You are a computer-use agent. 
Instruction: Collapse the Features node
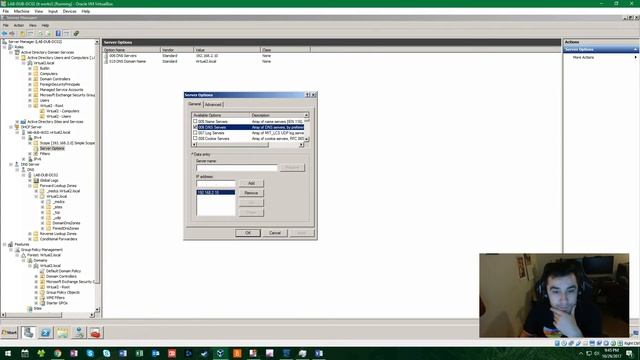[5, 244]
